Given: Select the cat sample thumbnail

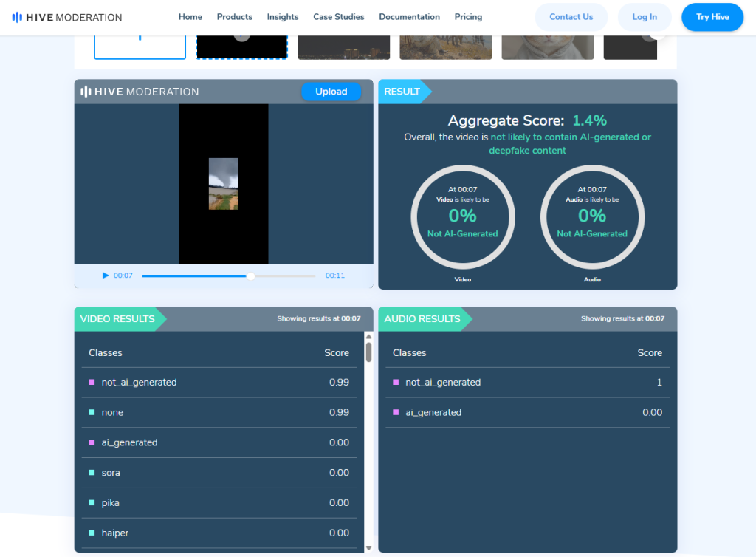Looking at the screenshot, I should tap(547, 47).
